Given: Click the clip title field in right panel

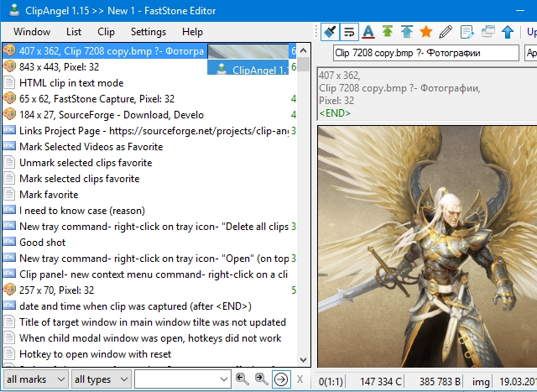Looking at the screenshot, I should (425, 53).
